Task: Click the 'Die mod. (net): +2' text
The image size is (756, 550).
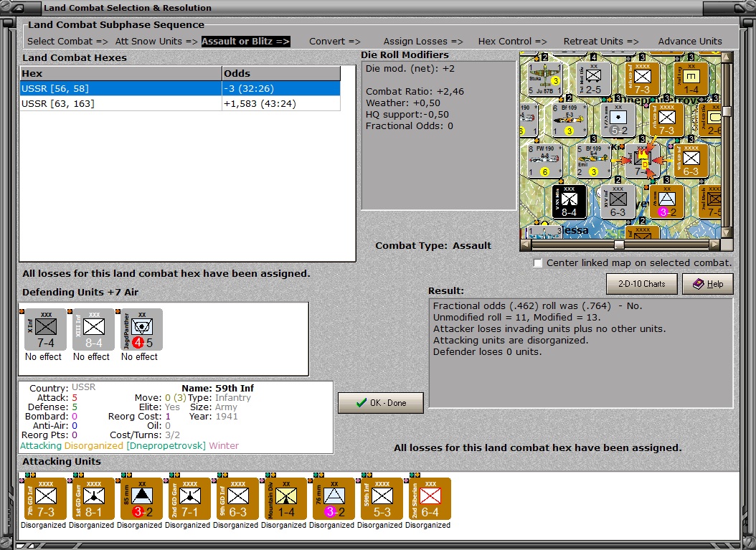Action: pos(410,68)
